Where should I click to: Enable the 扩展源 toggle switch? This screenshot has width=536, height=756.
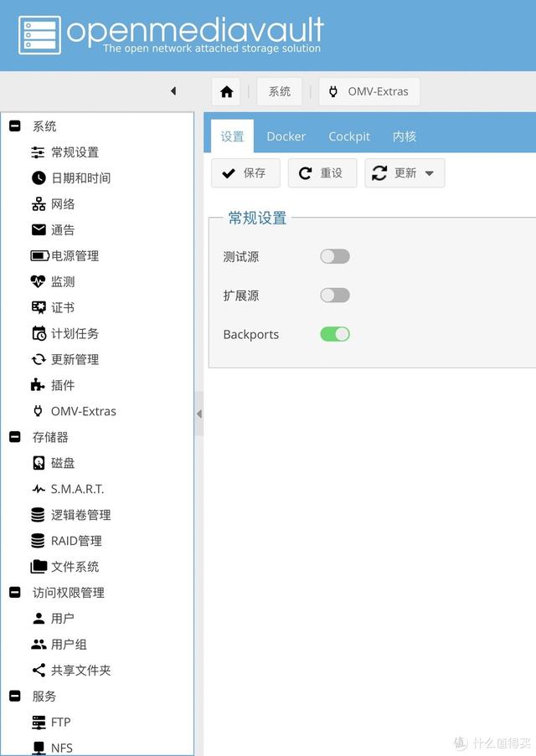click(x=335, y=295)
